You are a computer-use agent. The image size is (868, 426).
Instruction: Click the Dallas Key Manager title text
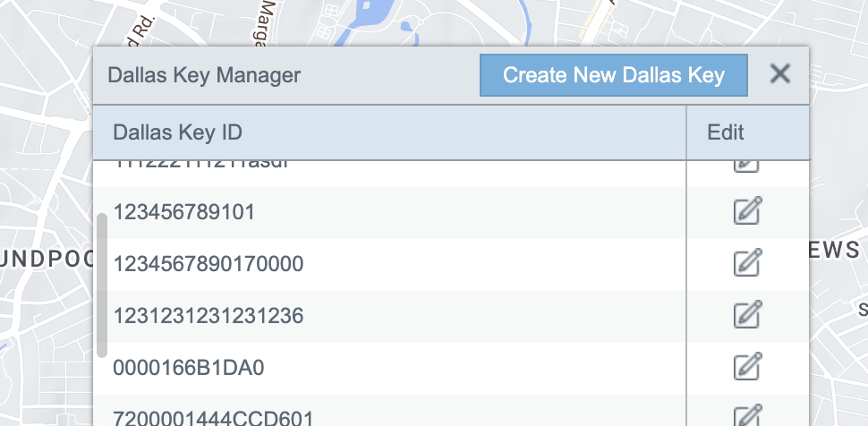coord(204,75)
